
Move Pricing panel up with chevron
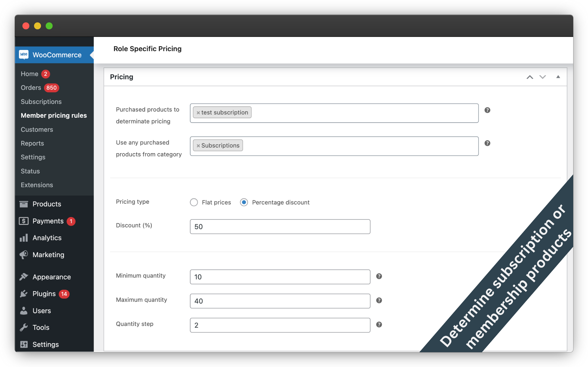tap(530, 77)
